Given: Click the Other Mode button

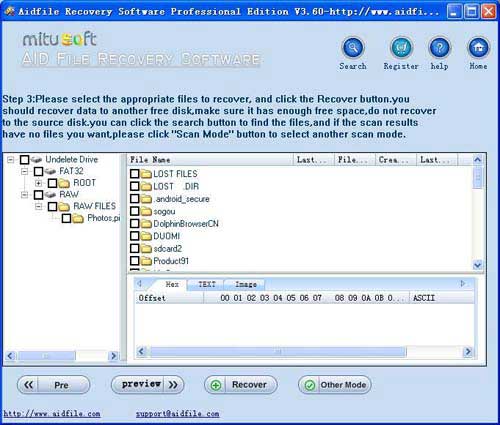Looking at the screenshot, I should pos(335,385).
